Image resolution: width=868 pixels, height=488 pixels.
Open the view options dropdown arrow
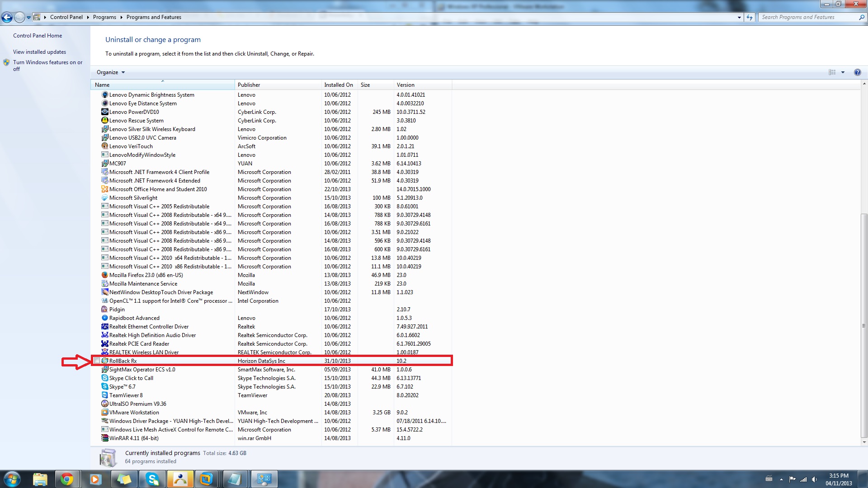(843, 72)
